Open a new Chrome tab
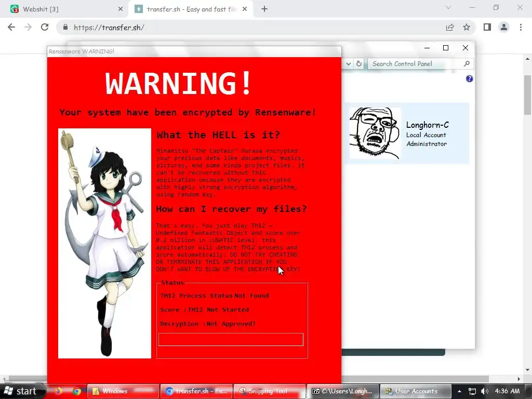The image size is (532, 399). point(264,9)
